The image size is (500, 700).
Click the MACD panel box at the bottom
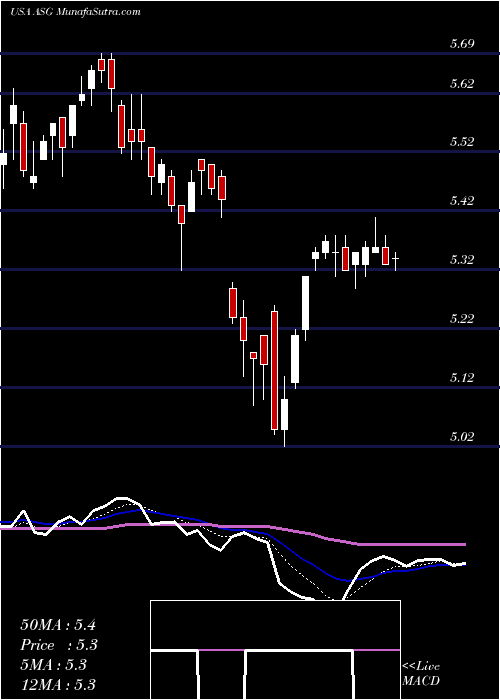point(275,650)
